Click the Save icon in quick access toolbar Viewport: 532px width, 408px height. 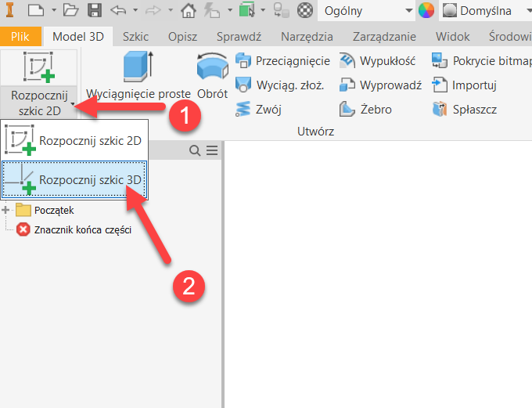pyautogui.click(x=95, y=11)
